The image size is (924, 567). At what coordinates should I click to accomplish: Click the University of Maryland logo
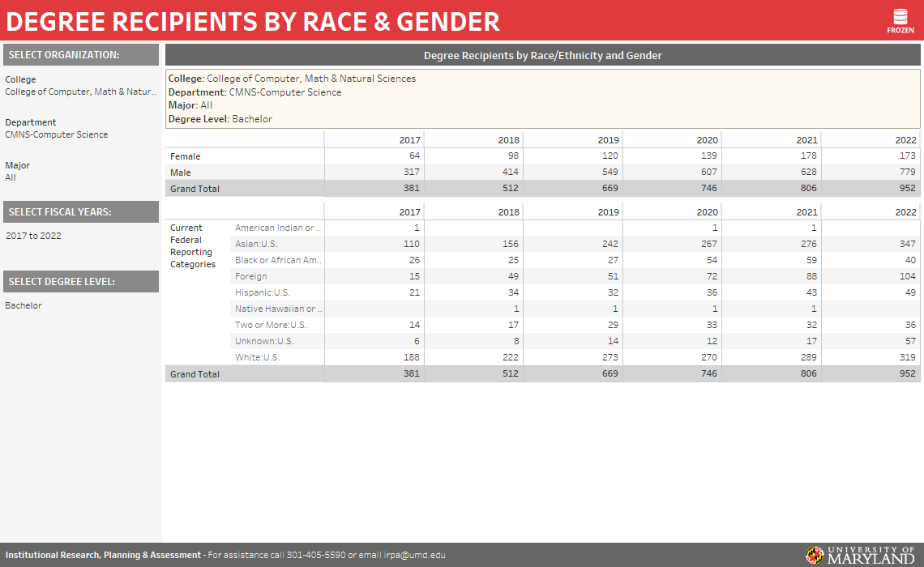860,555
